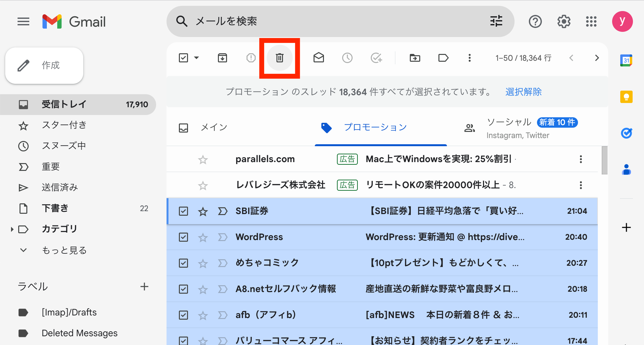The width and height of the screenshot is (644, 345).
Task: Open Contacts side panel
Action: tap(626, 170)
